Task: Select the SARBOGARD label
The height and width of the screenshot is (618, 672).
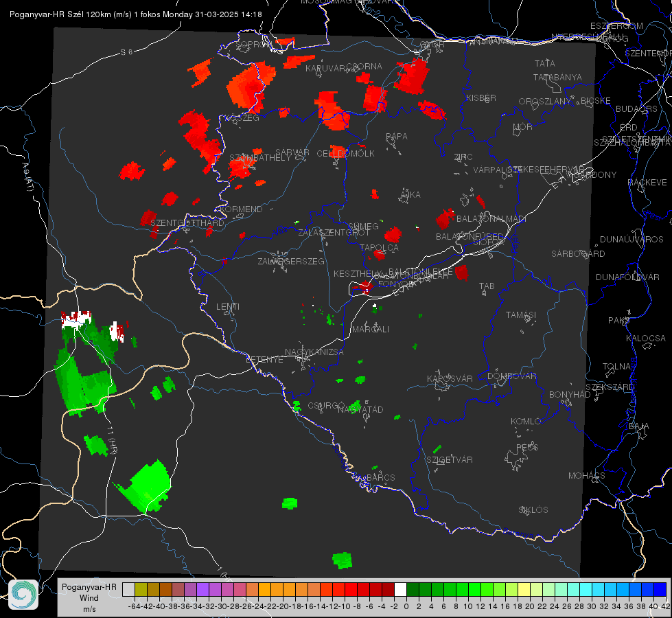Action: [x=578, y=254]
